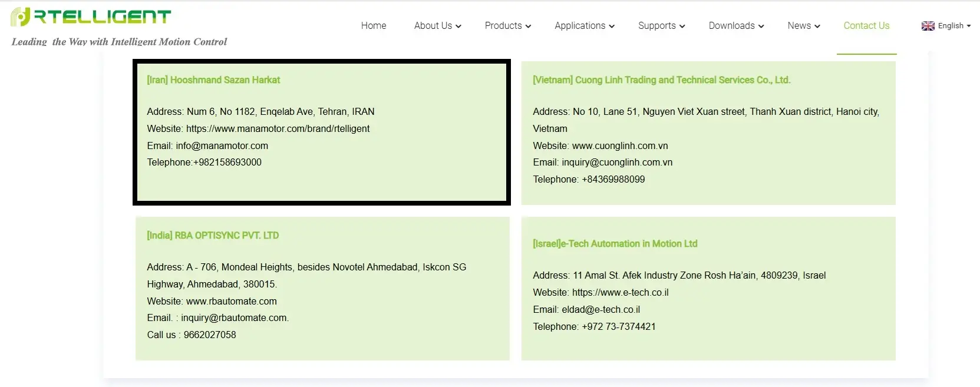Select the Tehran address line

click(260, 112)
